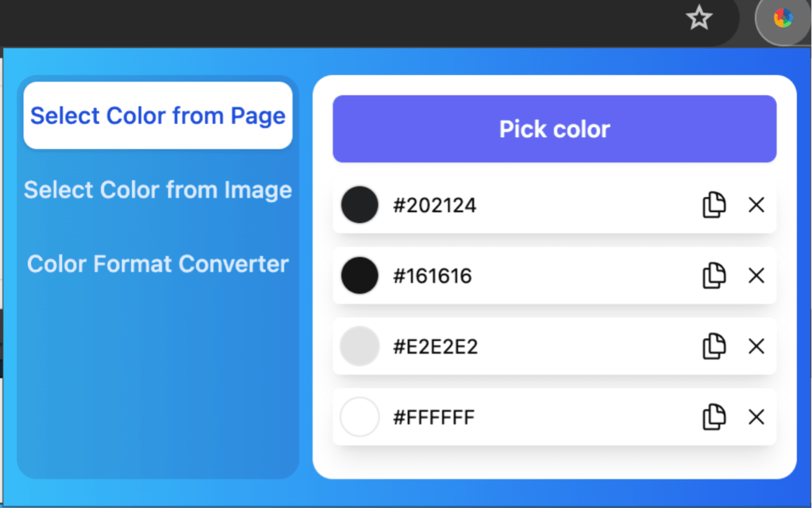Viewport: 812px width, 508px height.
Task: Copy the hex code #FFFFFF
Action: (714, 417)
